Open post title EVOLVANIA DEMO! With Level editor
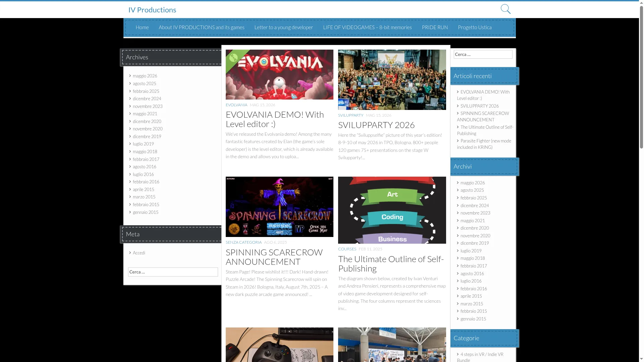The image size is (644, 362). (x=275, y=119)
